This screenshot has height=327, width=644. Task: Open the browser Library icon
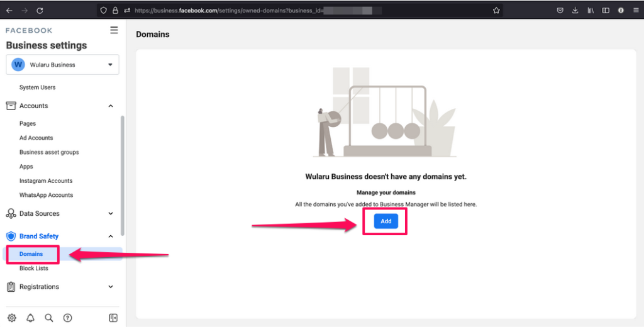point(590,10)
